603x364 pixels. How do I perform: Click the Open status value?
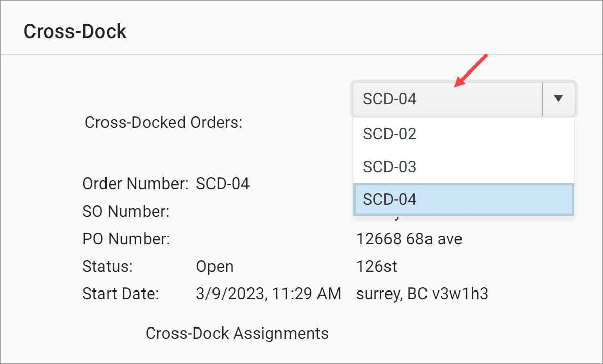[x=215, y=266]
